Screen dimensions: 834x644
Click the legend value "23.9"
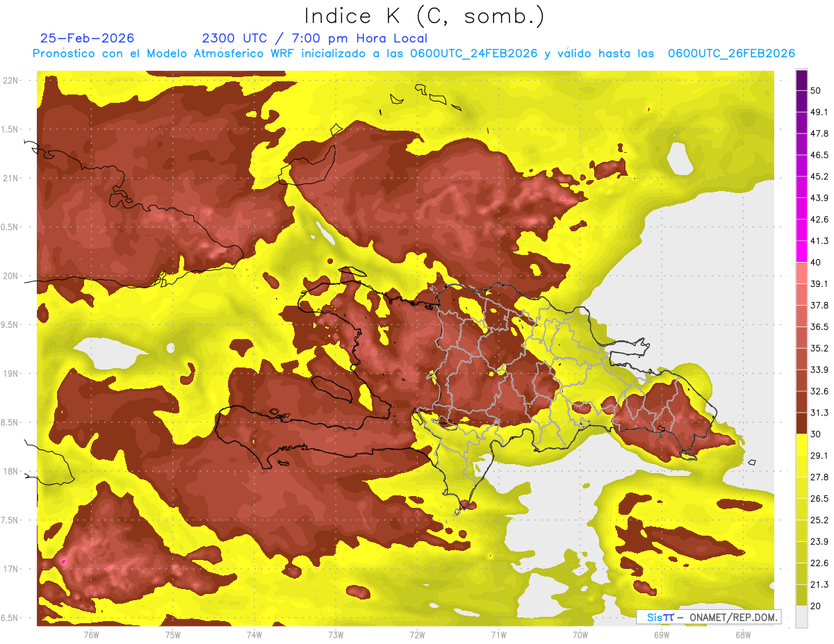click(819, 541)
